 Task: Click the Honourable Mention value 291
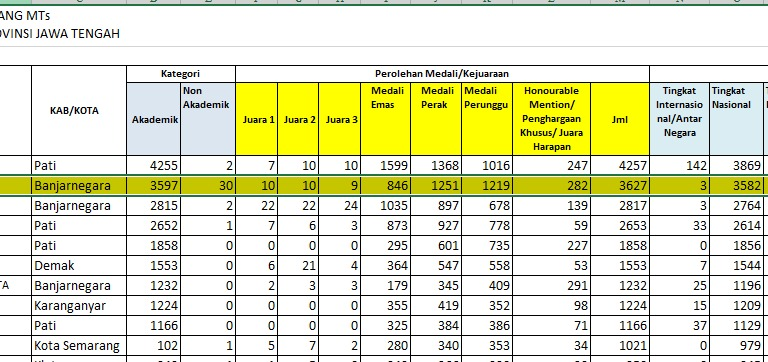click(x=552, y=286)
